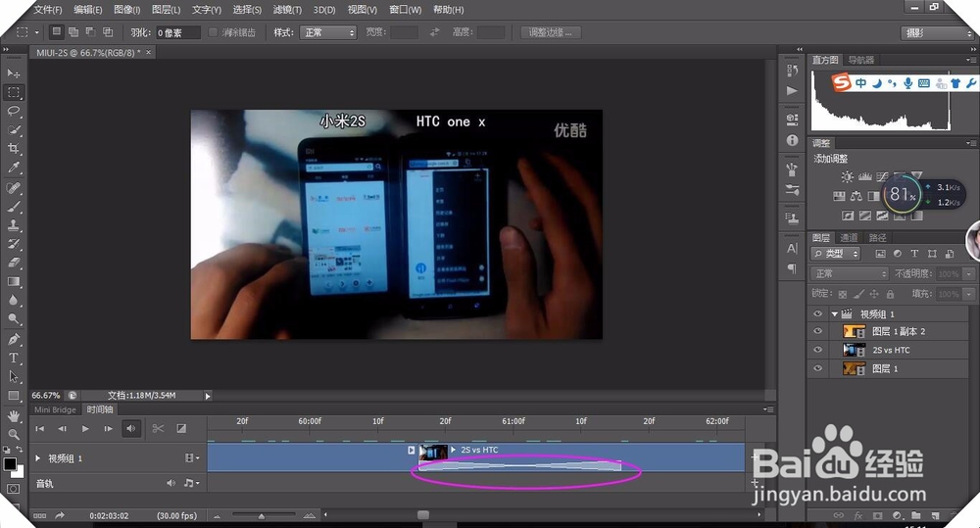Viewport: 980px width, 528px height.
Task: Click the timeline horizontal scrollbar thumb
Action: [x=423, y=515]
